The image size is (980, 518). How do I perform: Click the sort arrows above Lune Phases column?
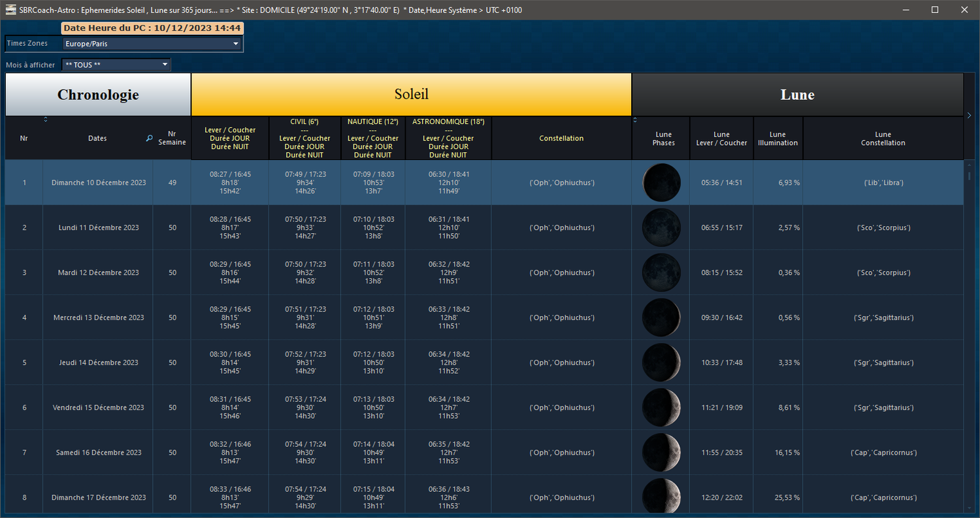635,120
